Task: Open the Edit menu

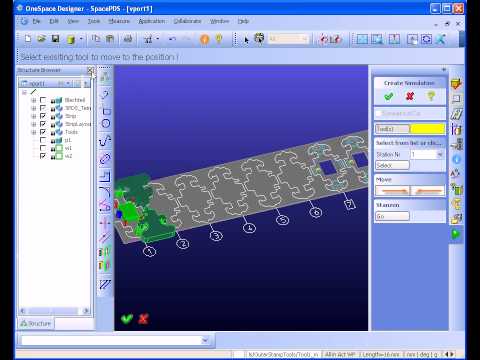Action: coord(54,21)
